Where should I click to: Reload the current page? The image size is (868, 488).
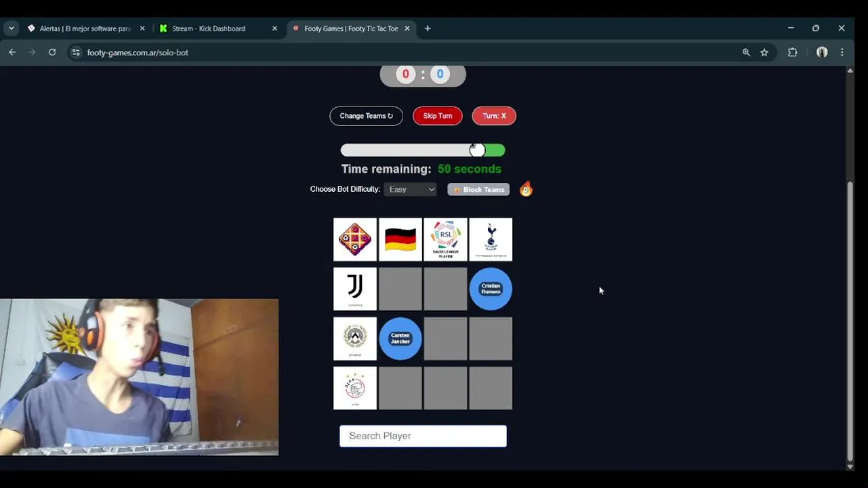(x=52, y=52)
